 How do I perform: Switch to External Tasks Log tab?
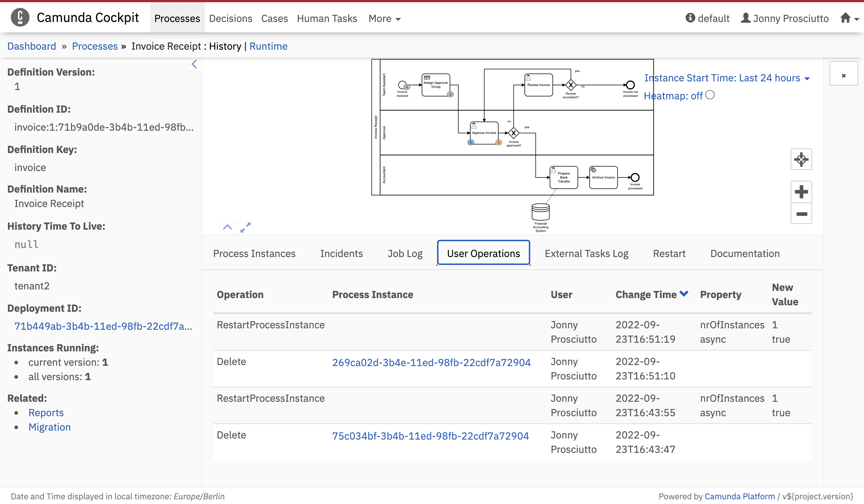tap(586, 253)
